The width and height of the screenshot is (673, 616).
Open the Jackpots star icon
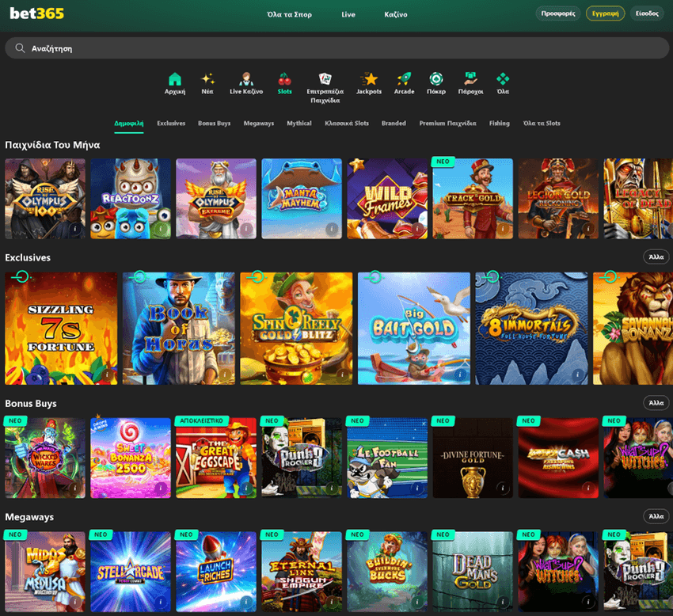pos(369,79)
